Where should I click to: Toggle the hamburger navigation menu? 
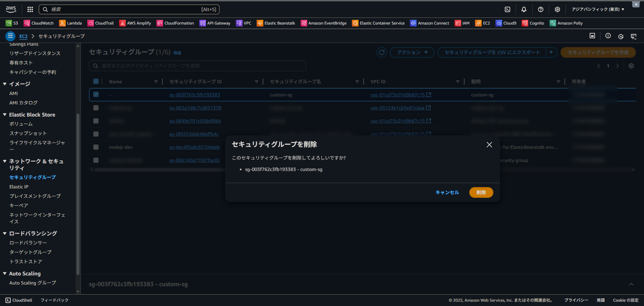[x=10, y=36]
